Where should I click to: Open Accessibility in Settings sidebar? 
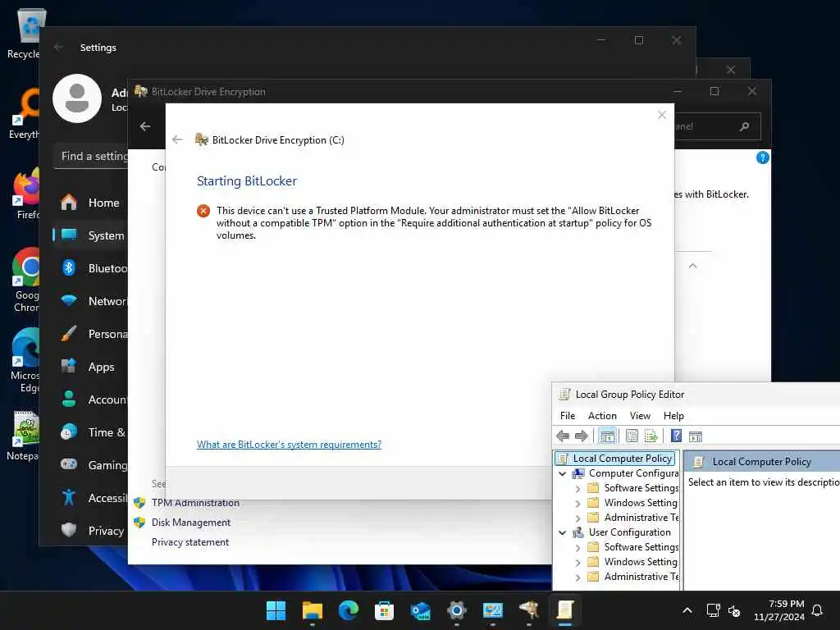click(90, 498)
